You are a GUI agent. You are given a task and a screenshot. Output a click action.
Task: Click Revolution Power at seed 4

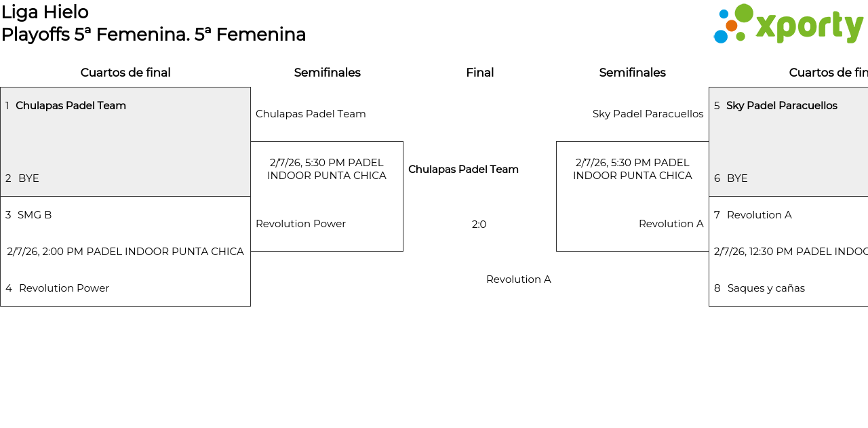click(x=64, y=288)
